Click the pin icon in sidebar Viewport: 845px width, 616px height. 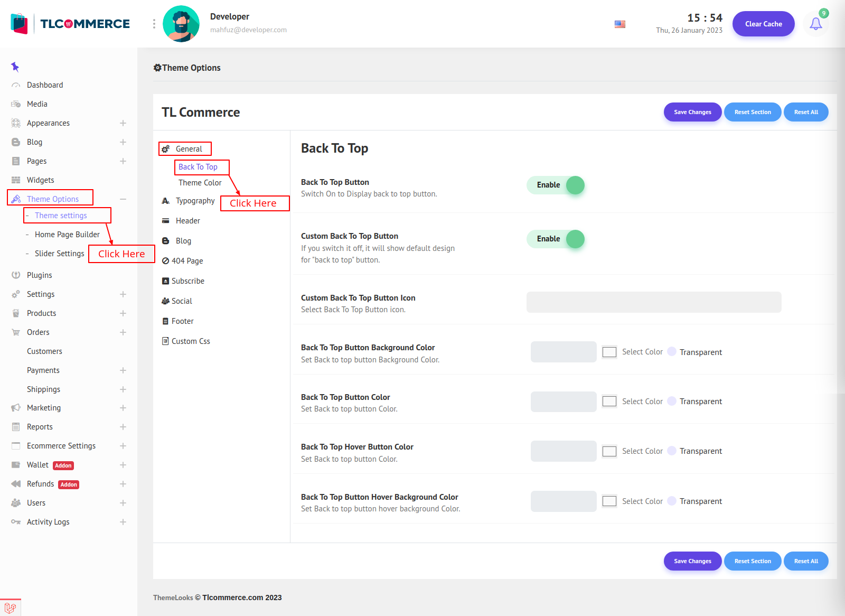tap(15, 67)
